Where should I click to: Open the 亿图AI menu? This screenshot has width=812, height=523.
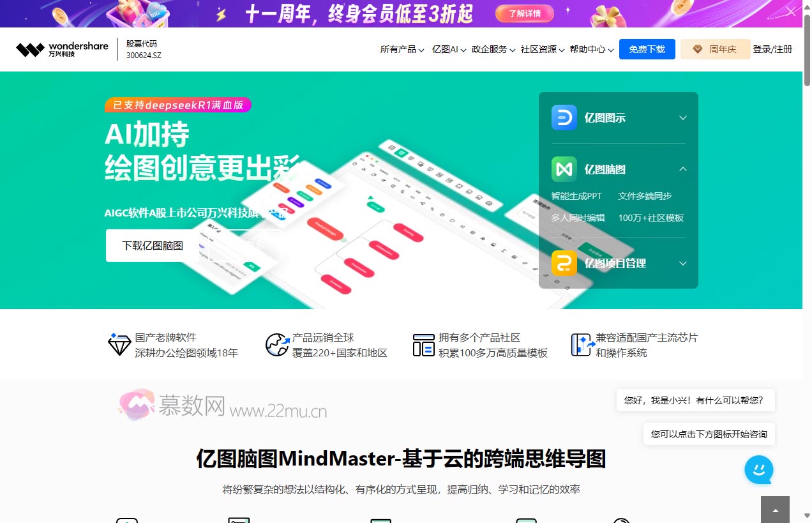447,49
